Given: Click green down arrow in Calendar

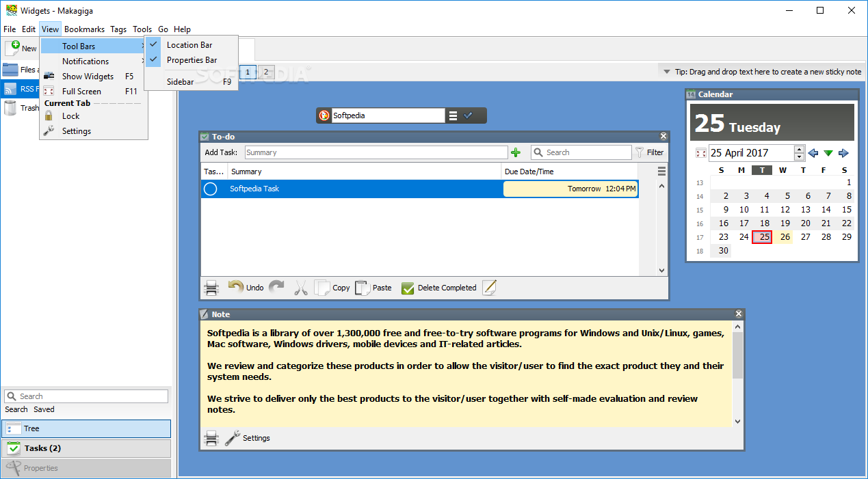Looking at the screenshot, I should [828, 153].
